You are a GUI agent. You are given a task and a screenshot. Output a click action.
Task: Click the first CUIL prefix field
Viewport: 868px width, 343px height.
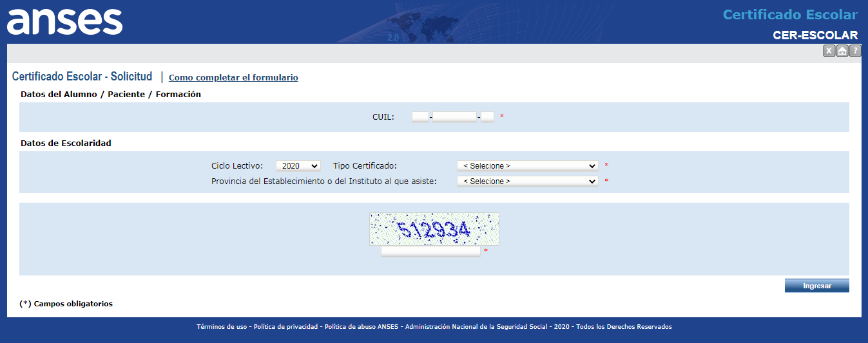[x=420, y=116]
